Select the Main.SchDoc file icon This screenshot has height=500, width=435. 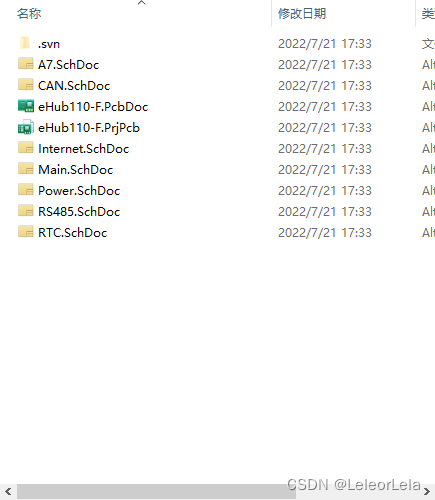click(26, 169)
